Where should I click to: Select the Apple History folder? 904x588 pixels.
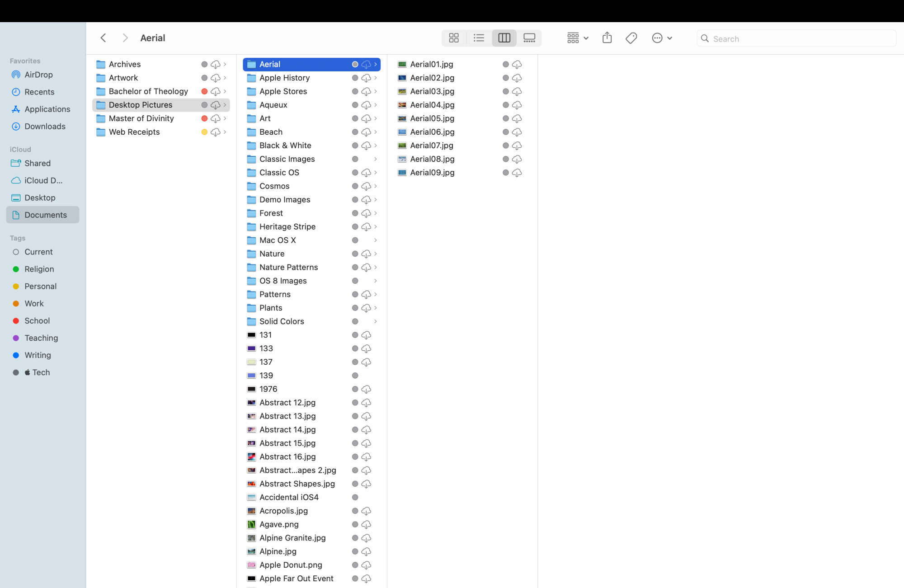tap(284, 78)
